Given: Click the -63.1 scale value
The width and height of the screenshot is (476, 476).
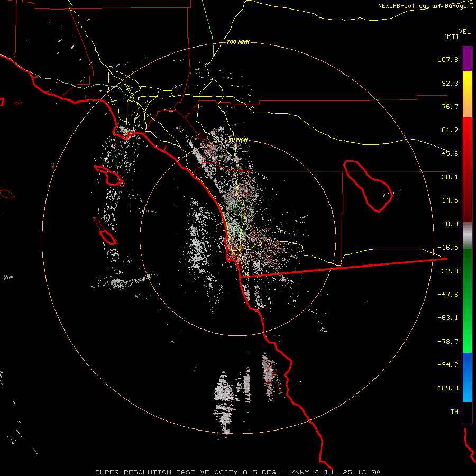Looking at the screenshot, I should pyautogui.click(x=448, y=318).
